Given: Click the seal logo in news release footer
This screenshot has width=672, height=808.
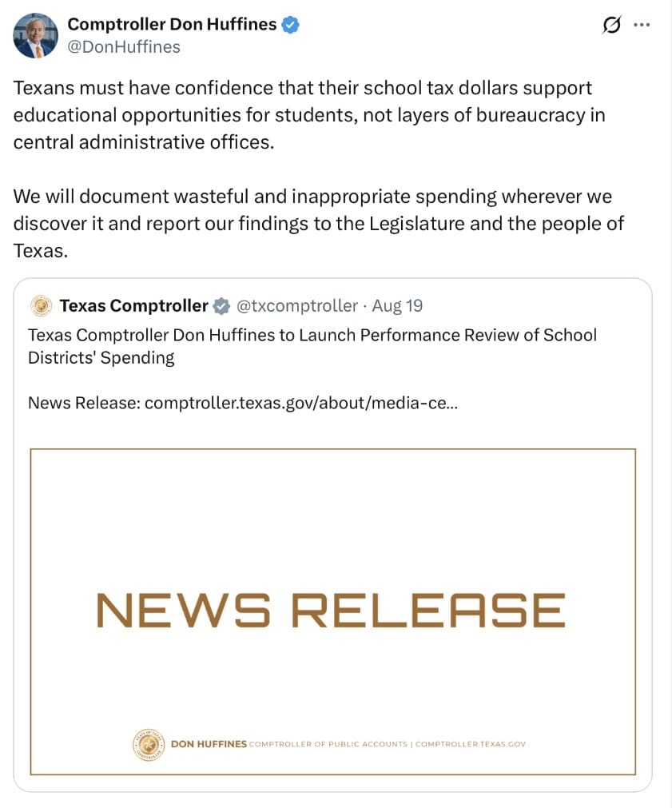Looking at the screenshot, I should click(149, 744).
